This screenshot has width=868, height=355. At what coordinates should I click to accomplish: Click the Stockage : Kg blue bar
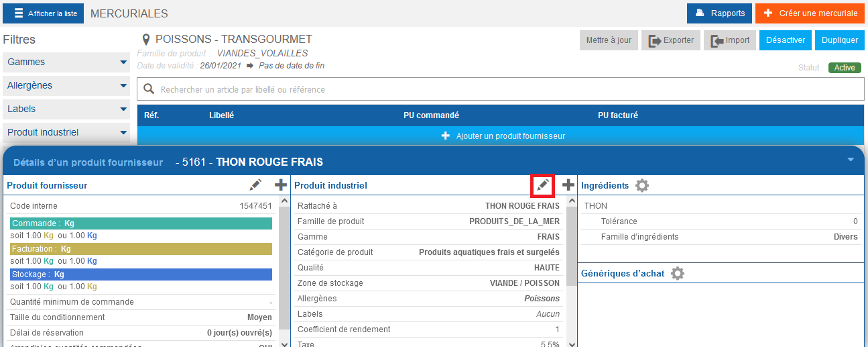(x=141, y=274)
